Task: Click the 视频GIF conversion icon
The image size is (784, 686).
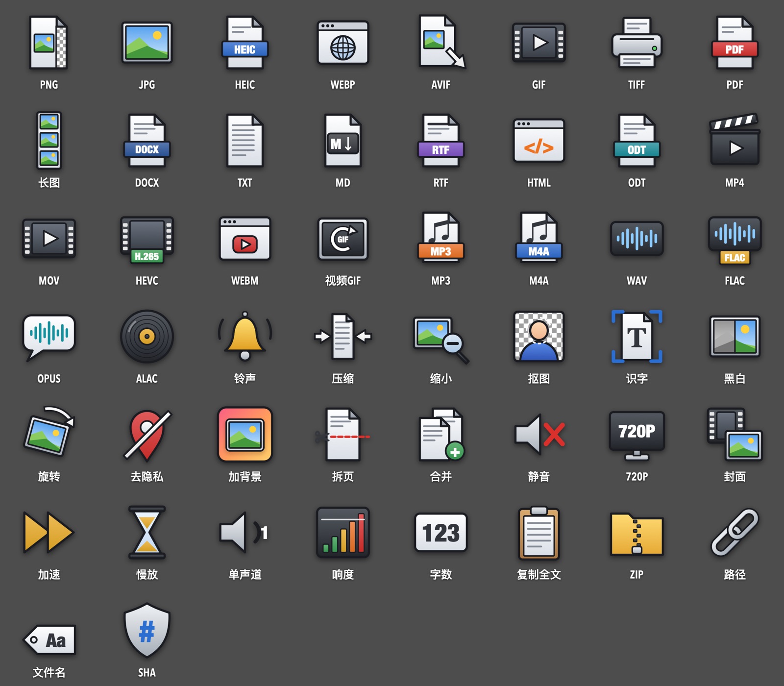Action: (343, 239)
